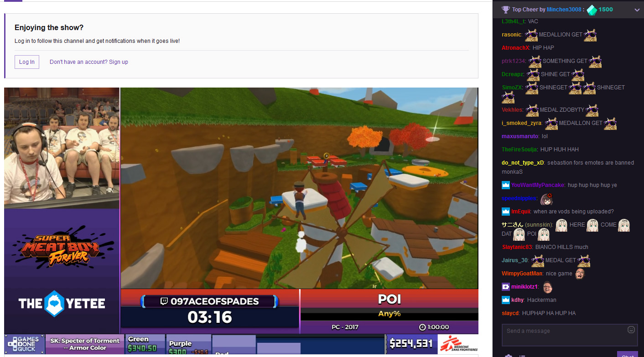Click the crown badge beside kdhy
This screenshot has height=357, width=644.
click(505, 300)
